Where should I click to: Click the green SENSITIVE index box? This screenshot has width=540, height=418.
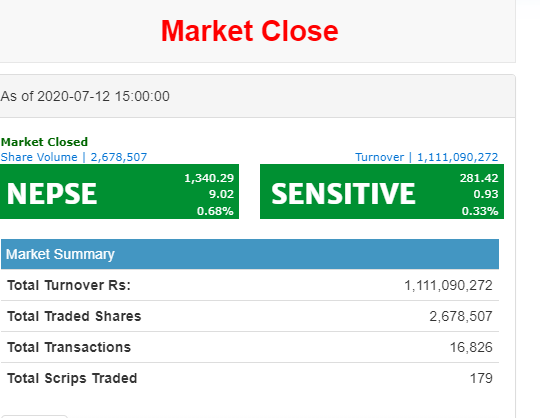click(x=382, y=191)
